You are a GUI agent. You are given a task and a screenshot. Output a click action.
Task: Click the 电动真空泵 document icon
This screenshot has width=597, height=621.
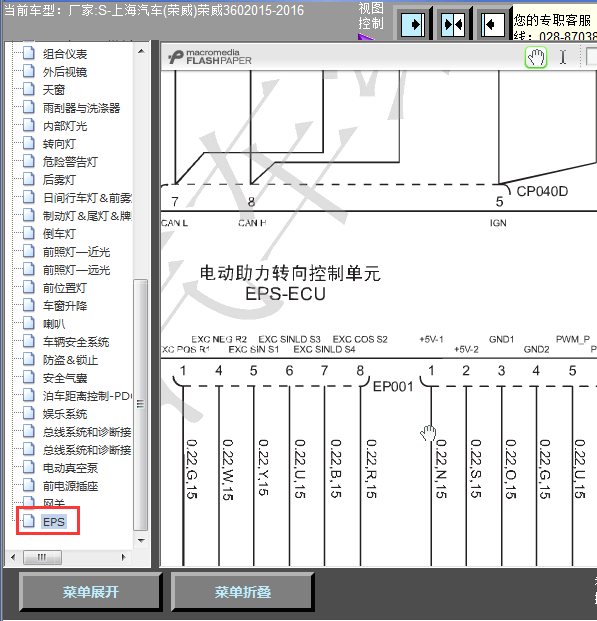click(x=29, y=467)
